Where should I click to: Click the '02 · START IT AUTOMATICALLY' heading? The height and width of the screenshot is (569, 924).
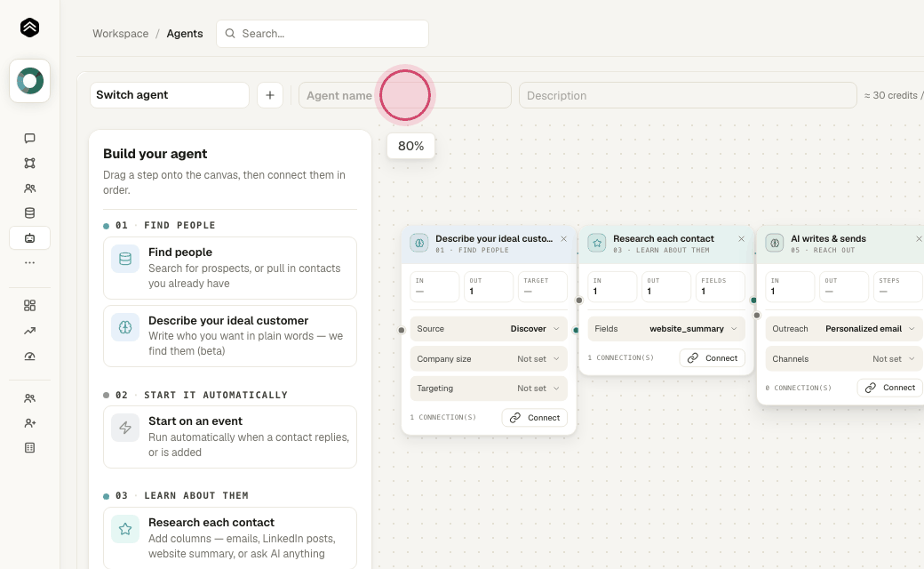point(202,395)
